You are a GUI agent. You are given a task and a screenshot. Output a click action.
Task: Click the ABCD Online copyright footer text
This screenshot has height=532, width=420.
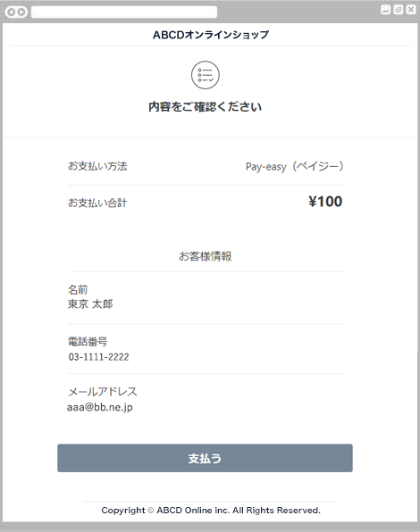click(x=211, y=511)
